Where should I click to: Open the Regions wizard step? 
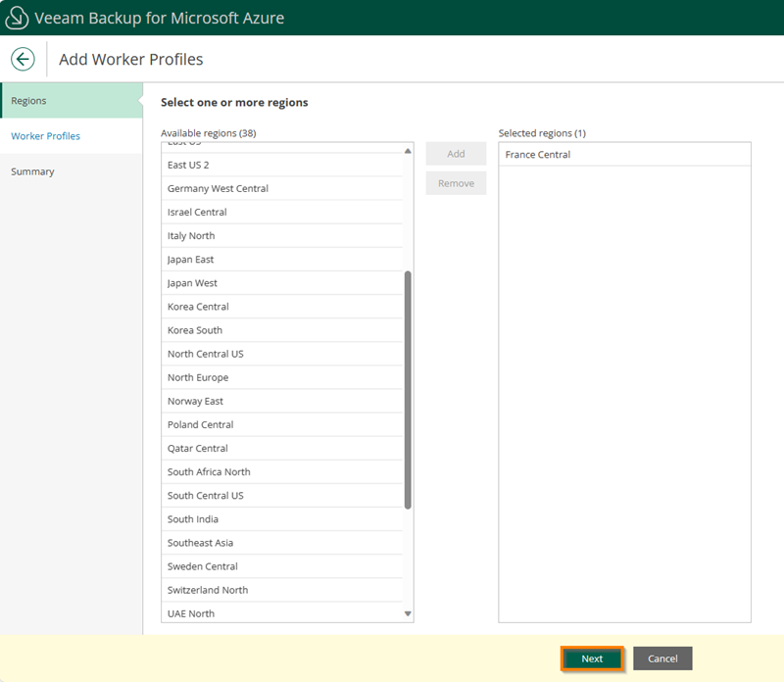(29, 101)
